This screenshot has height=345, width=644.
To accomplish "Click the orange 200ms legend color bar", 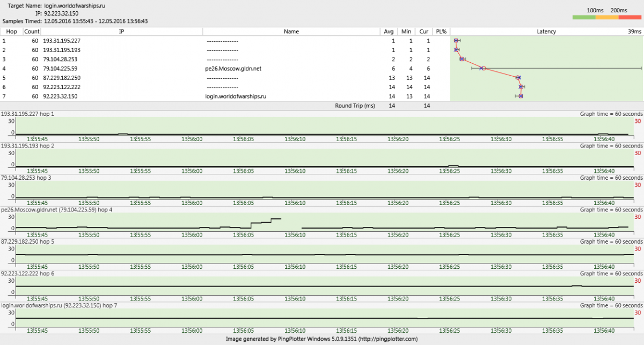I will [x=607, y=18].
